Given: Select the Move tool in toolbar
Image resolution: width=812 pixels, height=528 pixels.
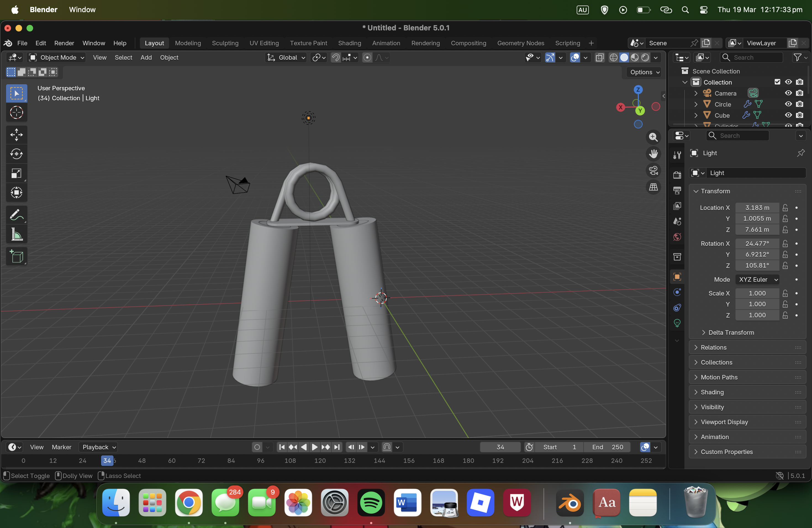Looking at the screenshot, I should tap(16, 135).
